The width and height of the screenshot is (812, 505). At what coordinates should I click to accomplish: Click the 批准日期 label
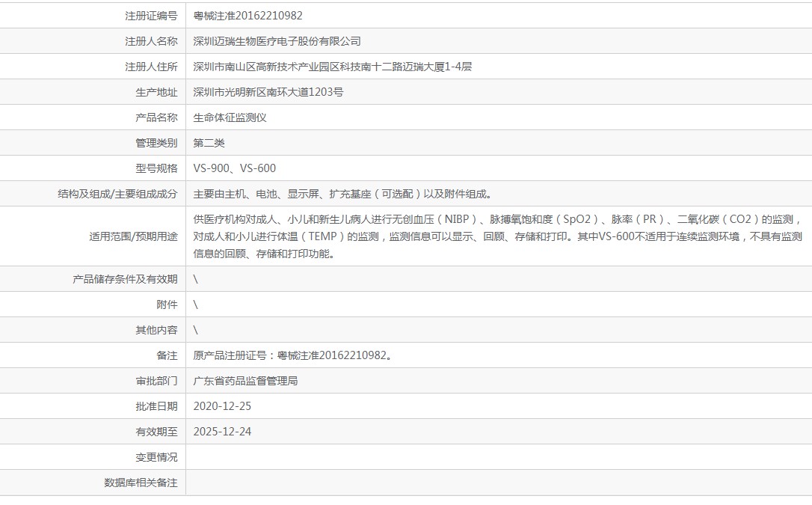156,406
